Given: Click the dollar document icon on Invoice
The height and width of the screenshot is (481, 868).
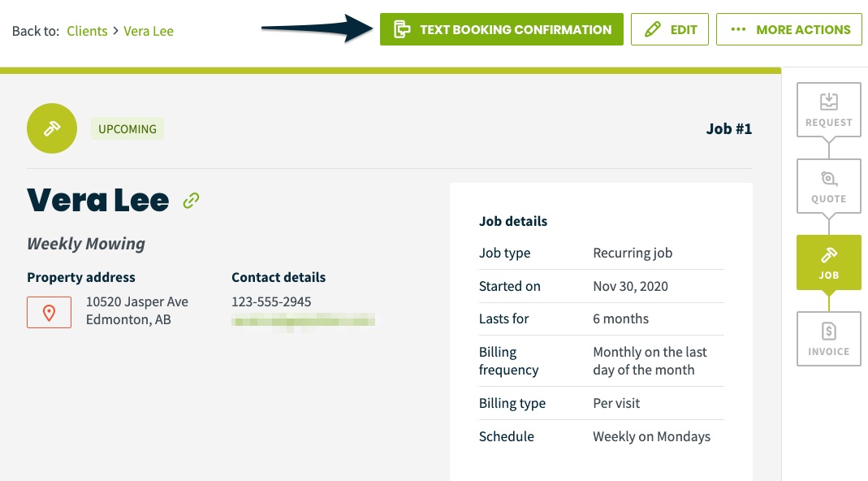Looking at the screenshot, I should [829, 331].
